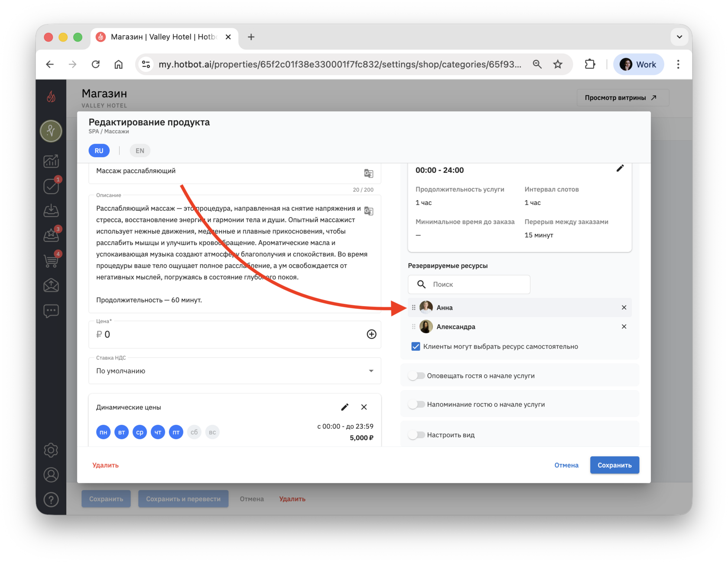Image resolution: width=728 pixels, height=562 pixels.
Task: Click the drag handle next to Анна
Action: pyautogui.click(x=413, y=307)
